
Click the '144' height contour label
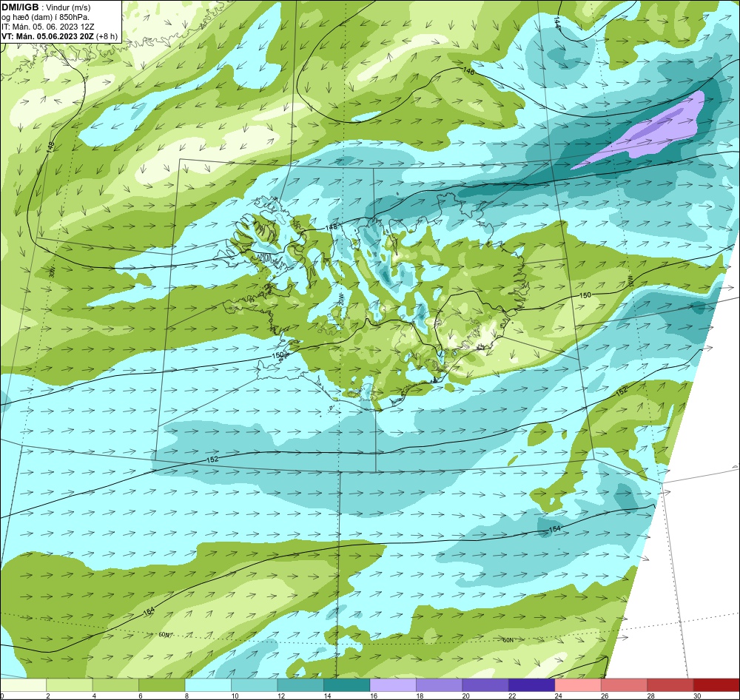point(557,22)
